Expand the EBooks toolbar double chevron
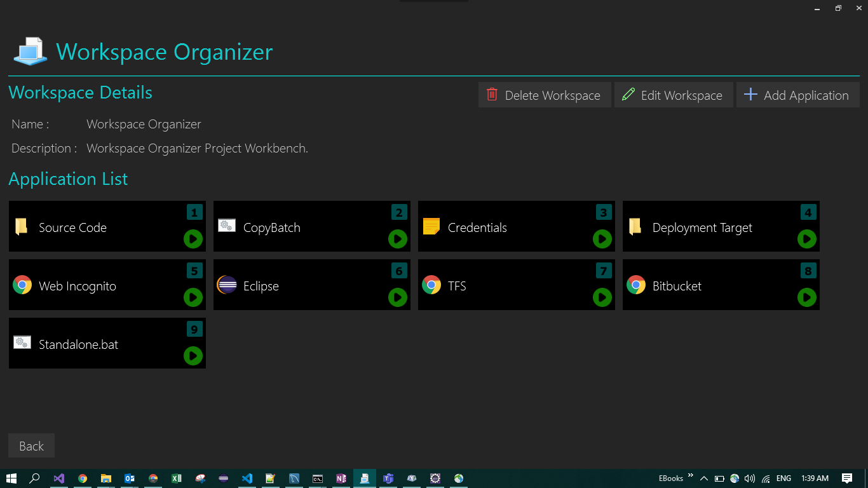Image resolution: width=868 pixels, height=488 pixels. 691,475
